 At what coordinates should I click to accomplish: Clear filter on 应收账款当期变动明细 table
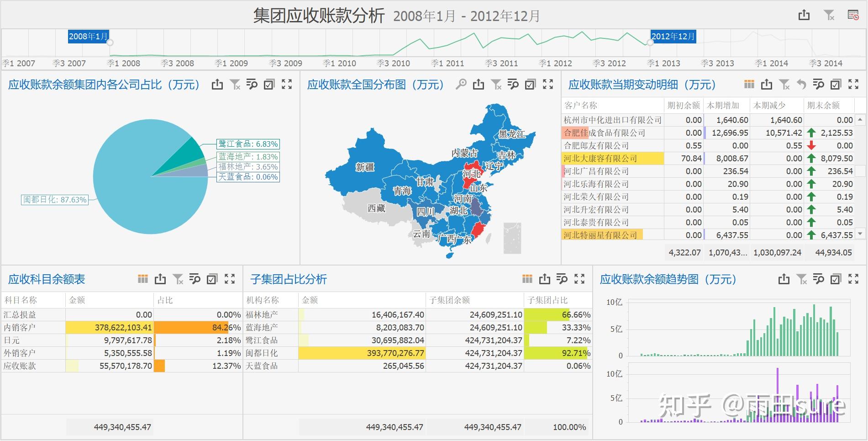pyautogui.click(x=784, y=84)
